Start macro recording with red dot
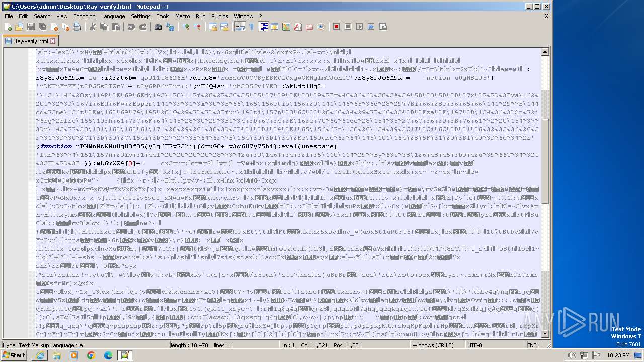Image resolution: width=644 pixels, height=362 pixels. point(337,27)
